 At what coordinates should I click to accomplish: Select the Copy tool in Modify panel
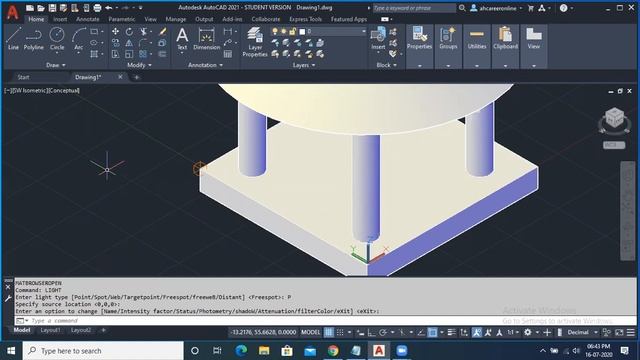(x=116, y=43)
